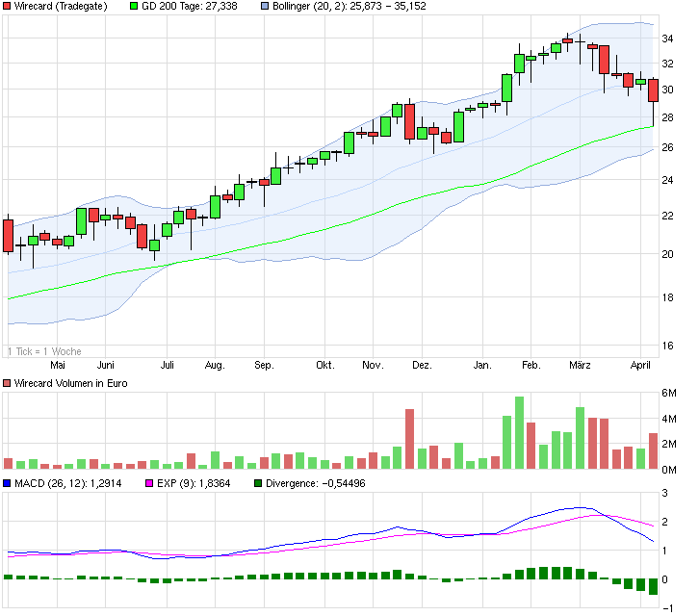699x616 pixels.
Task: Click the volume axis label 6M
Action: [669, 393]
